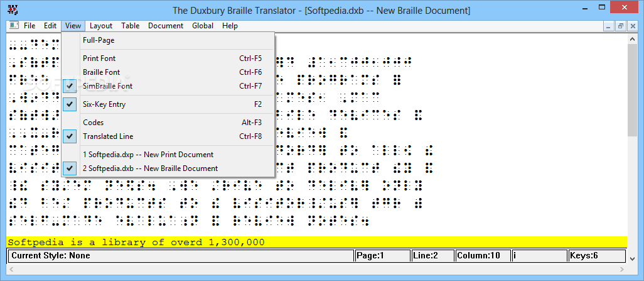Open the document system icon beside File

point(14,26)
